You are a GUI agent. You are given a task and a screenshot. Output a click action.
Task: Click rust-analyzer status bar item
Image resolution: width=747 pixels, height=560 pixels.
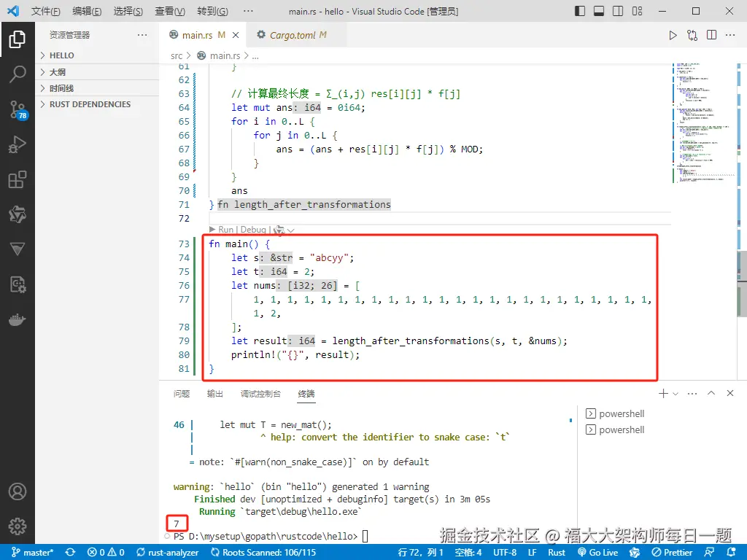point(167,553)
